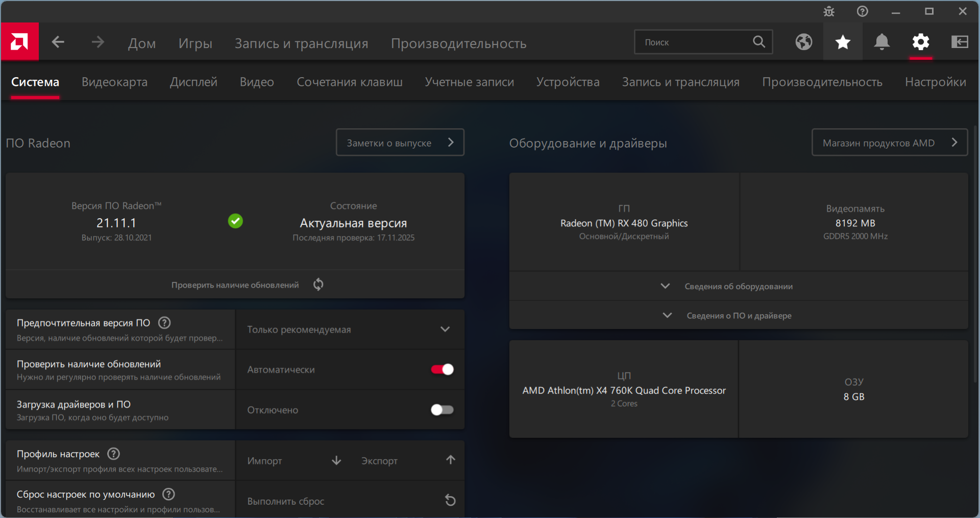Switch to Сочетания клавиш tab
The width and height of the screenshot is (980, 518).
pos(350,82)
